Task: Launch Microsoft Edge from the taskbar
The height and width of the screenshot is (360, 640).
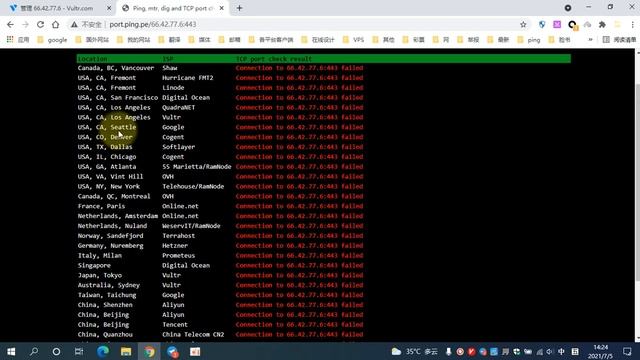Action: click(103, 351)
